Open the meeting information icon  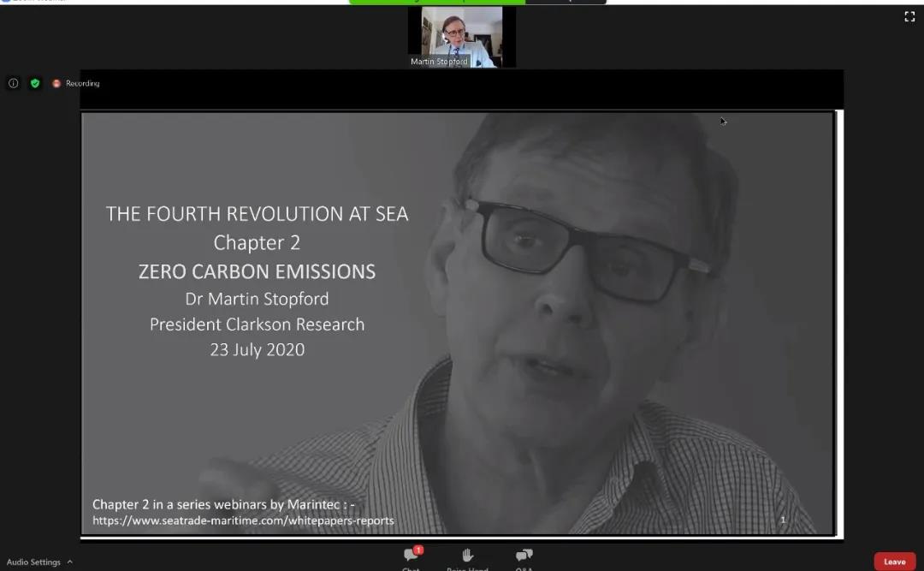pyautogui.click(x=14, y=83)
